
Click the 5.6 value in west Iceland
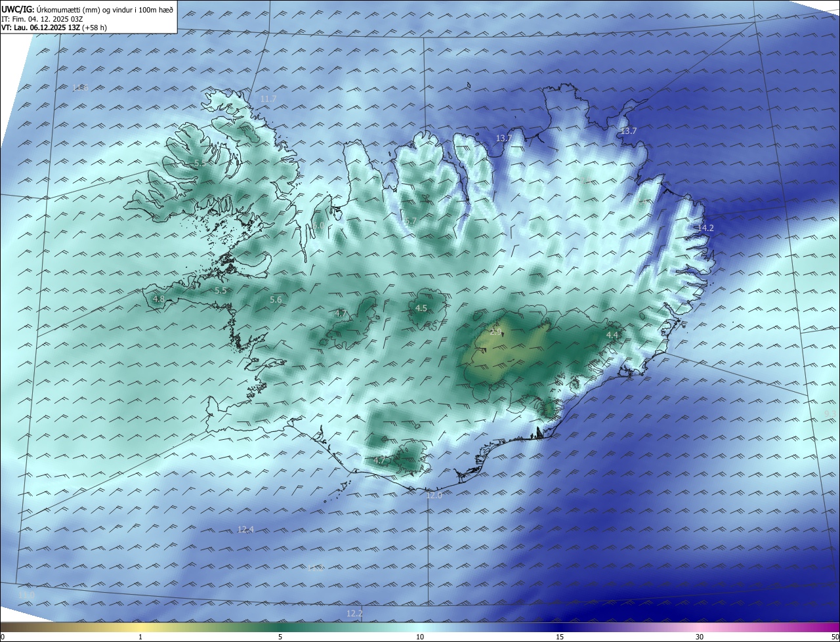coord(276,300)
